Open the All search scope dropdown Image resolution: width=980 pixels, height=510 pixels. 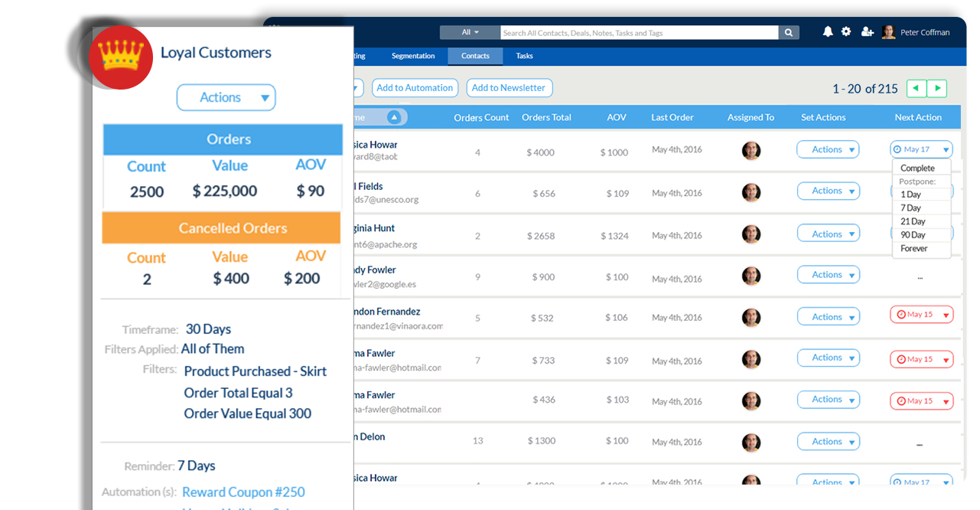click(470, 33)
